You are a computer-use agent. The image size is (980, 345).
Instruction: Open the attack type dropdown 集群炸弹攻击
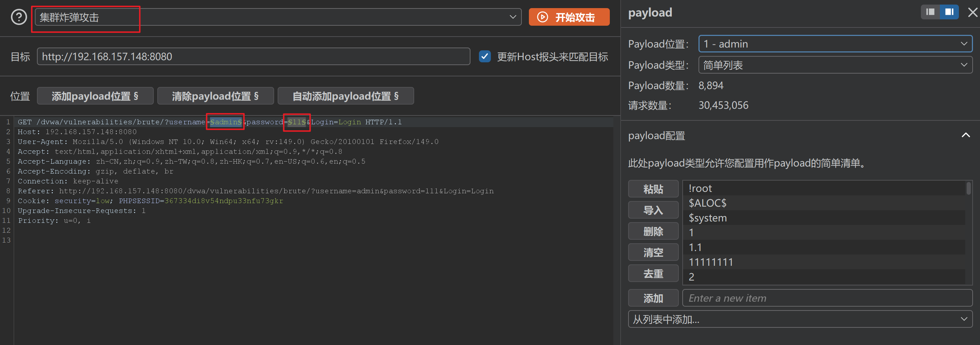pos(278,17)
